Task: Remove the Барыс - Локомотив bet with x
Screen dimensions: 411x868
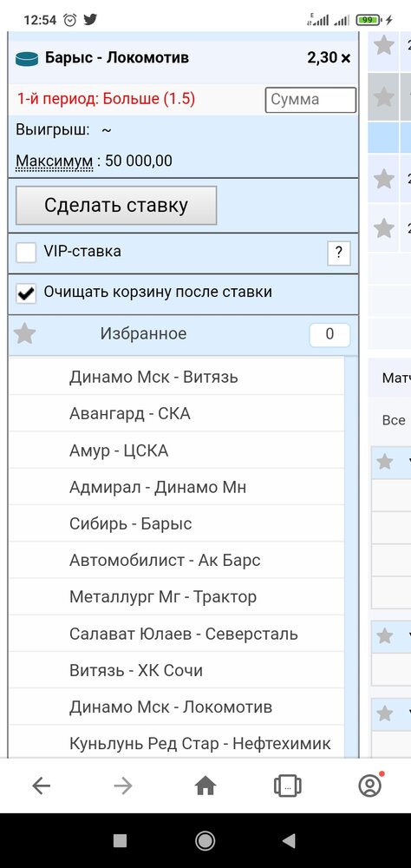Action: pyautogui.click(x=346, y=57)
